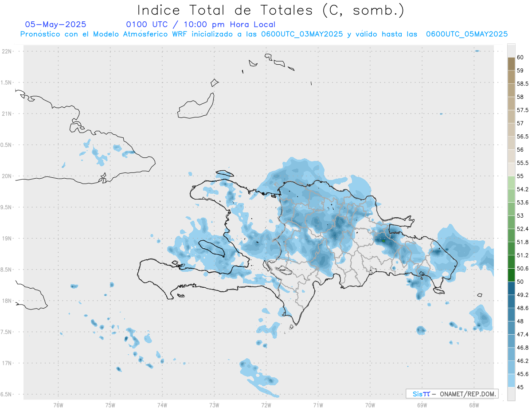This screenshot has height=411, width=532.
Task: Click the legend value '48'
Action: [x=520, y=321]
